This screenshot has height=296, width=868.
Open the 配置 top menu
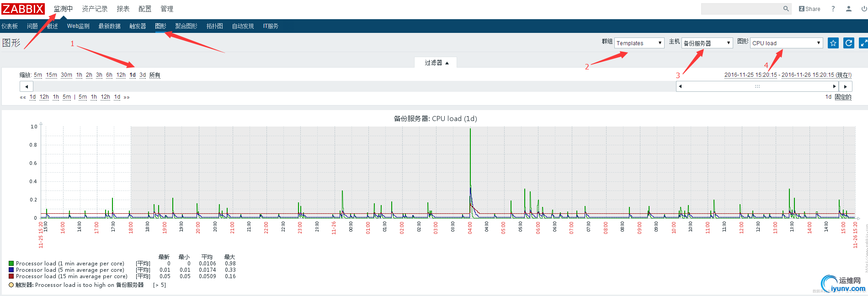145,9
